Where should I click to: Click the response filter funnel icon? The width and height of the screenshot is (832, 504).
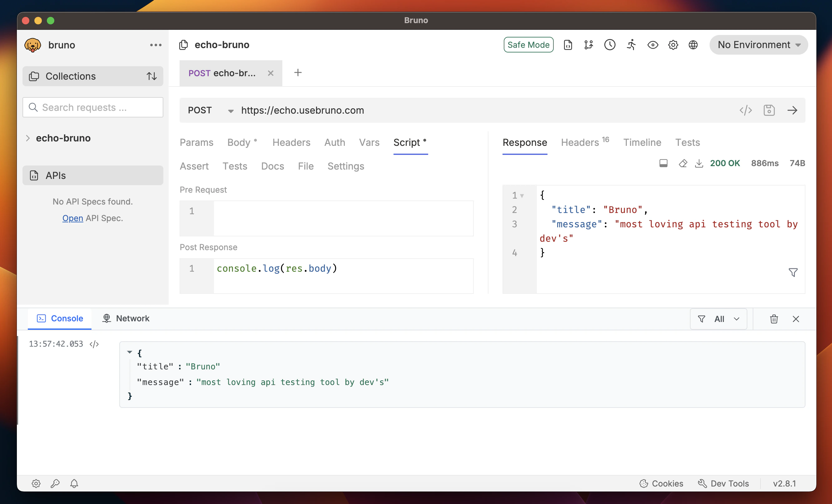click(x=793, y=272)
